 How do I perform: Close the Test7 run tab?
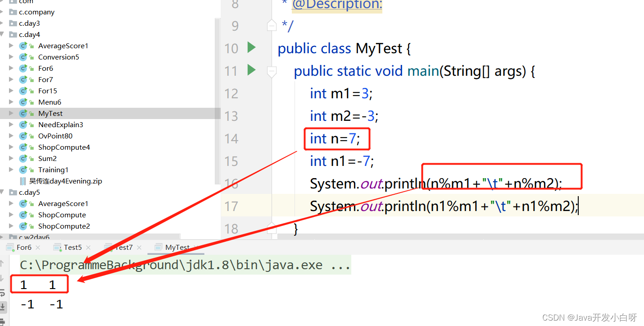pyautogui.click(x=139, y=248)
